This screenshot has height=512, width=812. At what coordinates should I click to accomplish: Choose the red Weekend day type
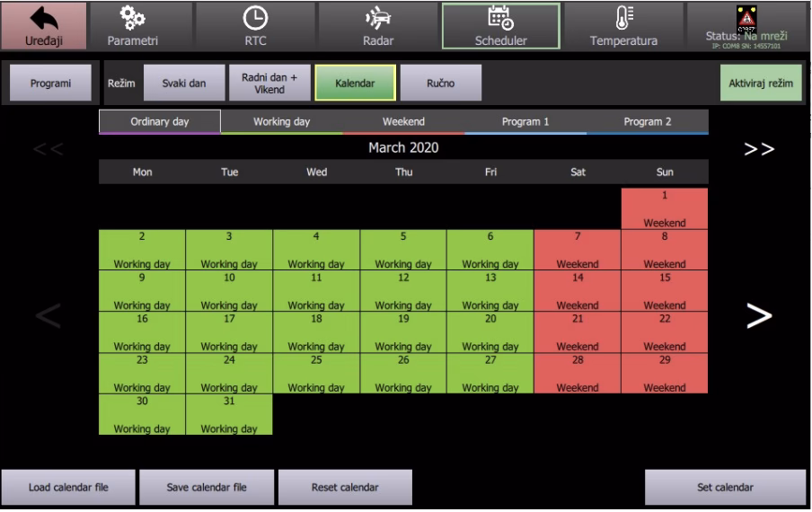tap(403, 122)
